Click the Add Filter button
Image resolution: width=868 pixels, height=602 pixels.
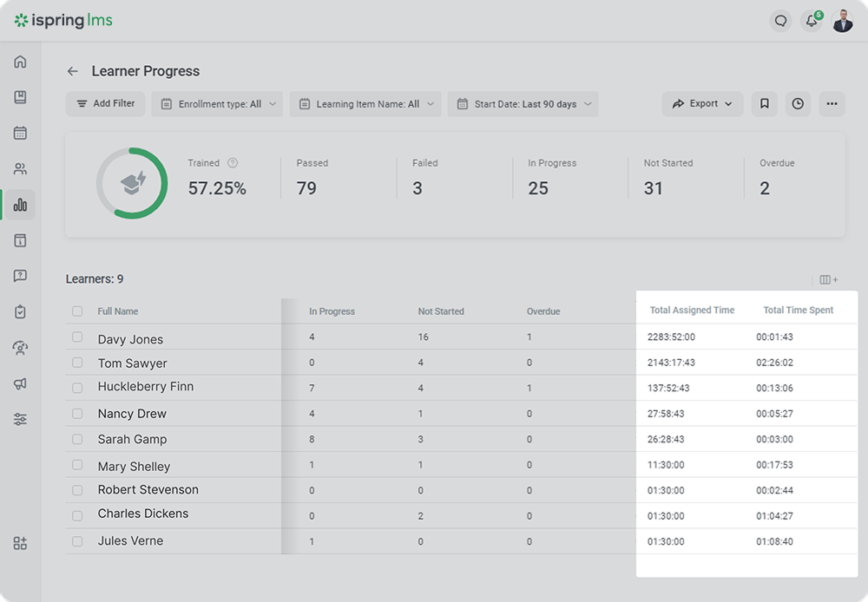105,104
